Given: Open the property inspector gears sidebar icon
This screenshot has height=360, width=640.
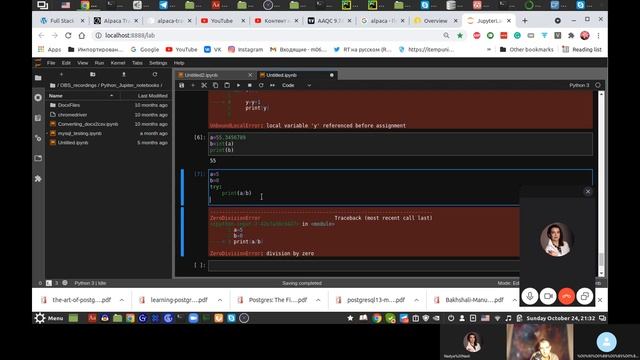Looking at the screenshot, I should [38, 138].
